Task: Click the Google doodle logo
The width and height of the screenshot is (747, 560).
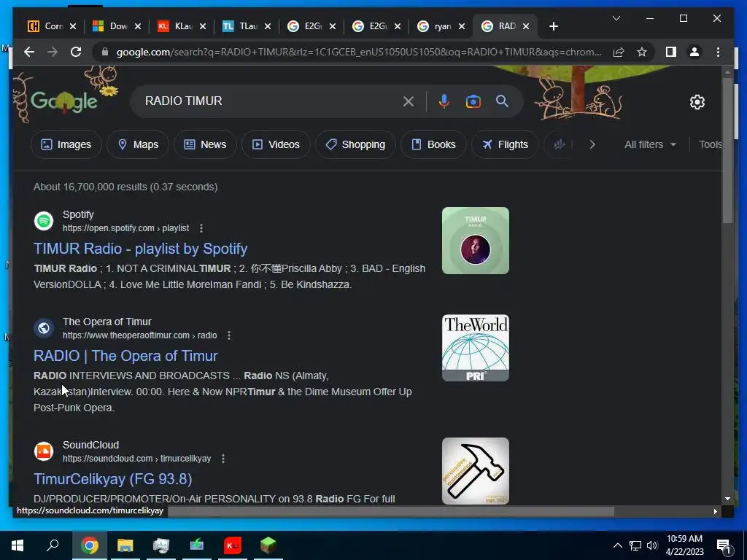Action: tap(64, 101)
